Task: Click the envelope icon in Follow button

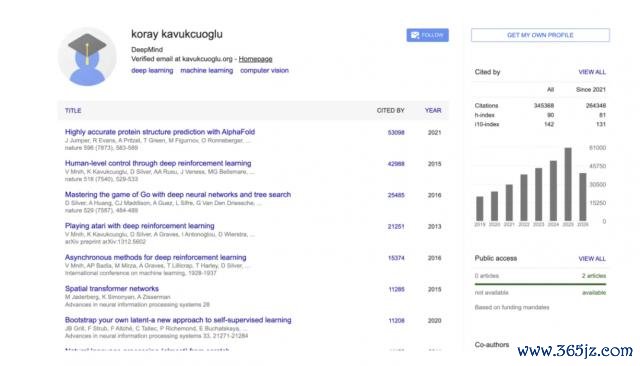Action: 415,35
